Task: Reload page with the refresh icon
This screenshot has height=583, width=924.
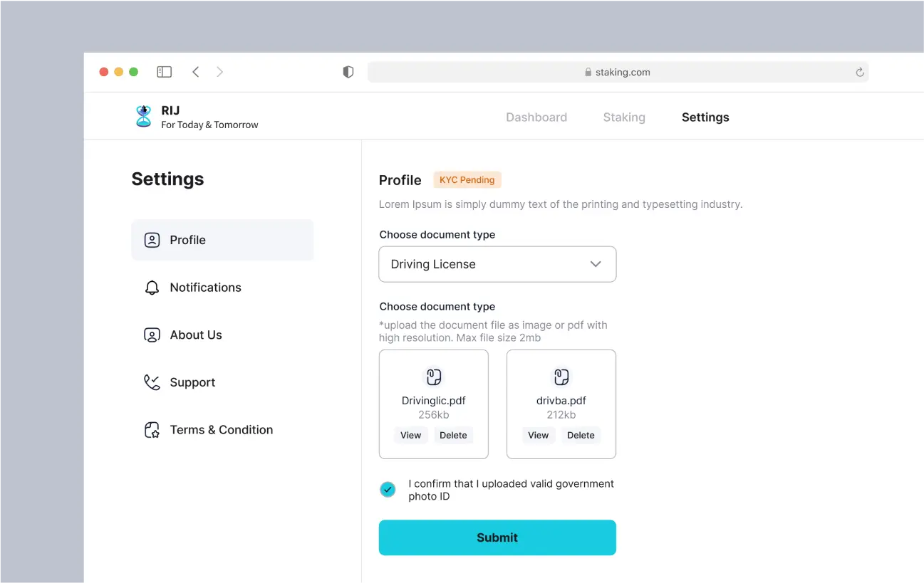Action: point(860,72)
